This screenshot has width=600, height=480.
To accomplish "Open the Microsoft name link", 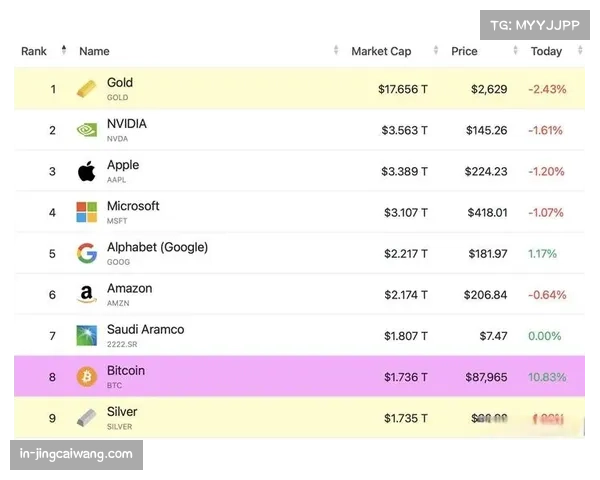I will 133,206.
